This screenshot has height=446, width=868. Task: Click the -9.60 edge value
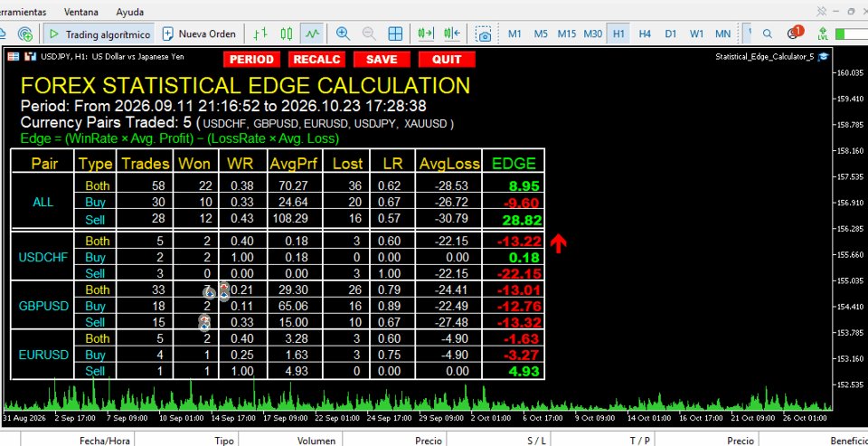(x=519, y=203)
